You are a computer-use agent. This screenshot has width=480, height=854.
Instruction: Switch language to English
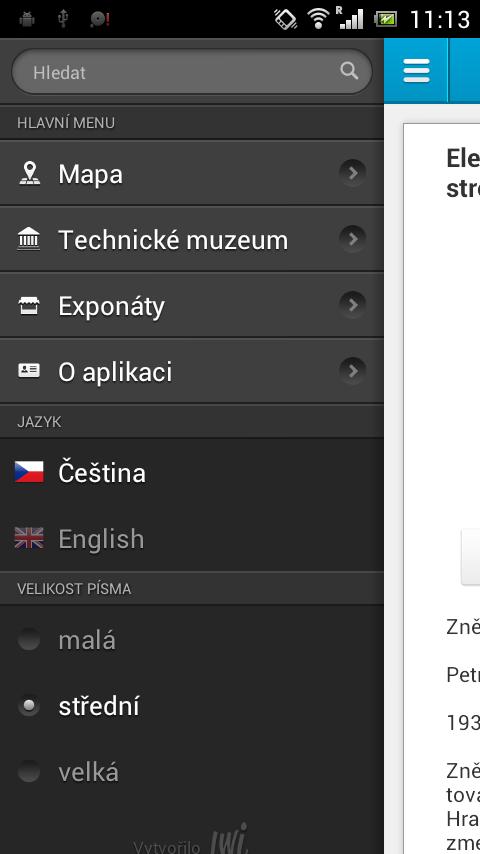(x=192, y=538)
